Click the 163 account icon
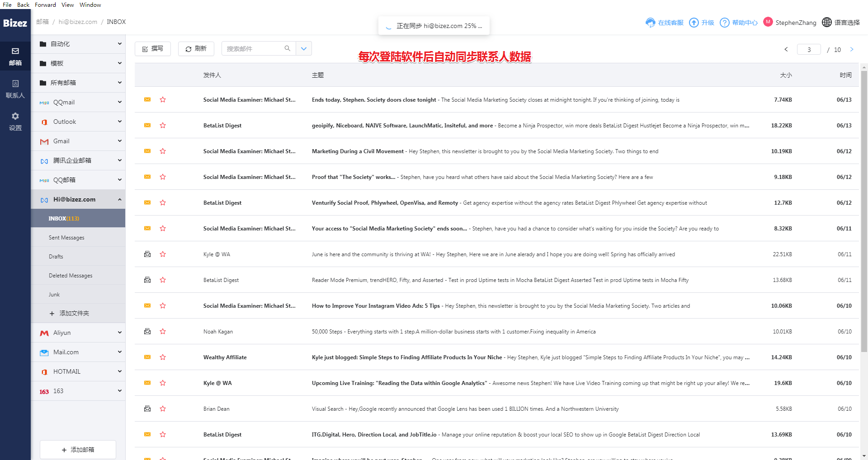 44,392
